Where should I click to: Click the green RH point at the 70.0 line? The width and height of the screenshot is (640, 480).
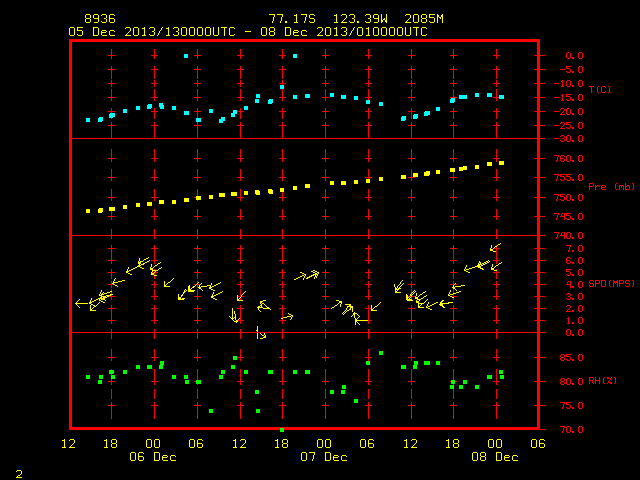tap(282, 430)
